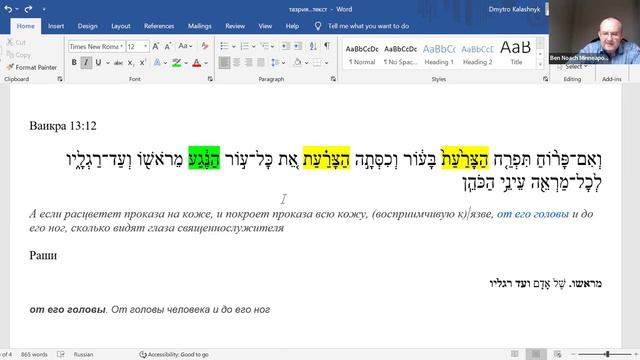Image resolution: width=640 pixels, height=360 pixels.
Task: Apply the Heading 2 style
Action: (x=477, y=54)
